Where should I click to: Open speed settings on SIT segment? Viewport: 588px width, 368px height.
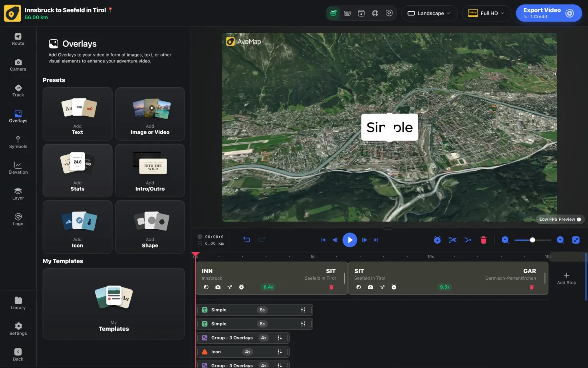coord(359,287)
